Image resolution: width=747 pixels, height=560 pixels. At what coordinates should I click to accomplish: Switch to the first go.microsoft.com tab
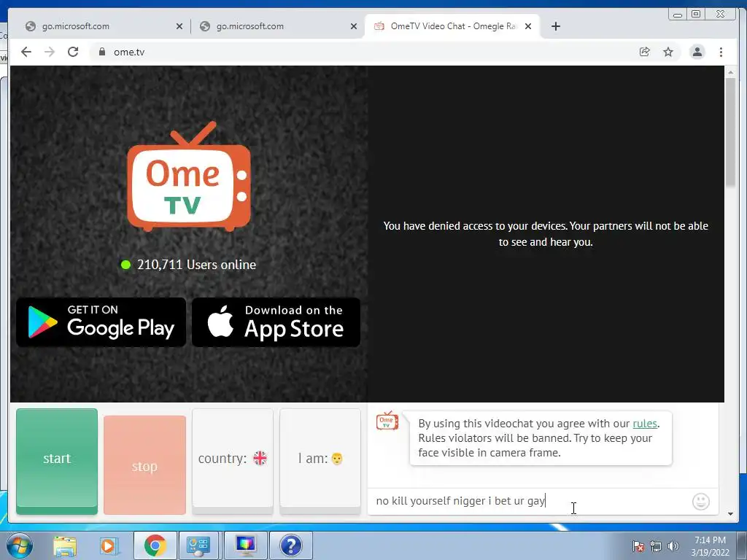click(102, 26)
